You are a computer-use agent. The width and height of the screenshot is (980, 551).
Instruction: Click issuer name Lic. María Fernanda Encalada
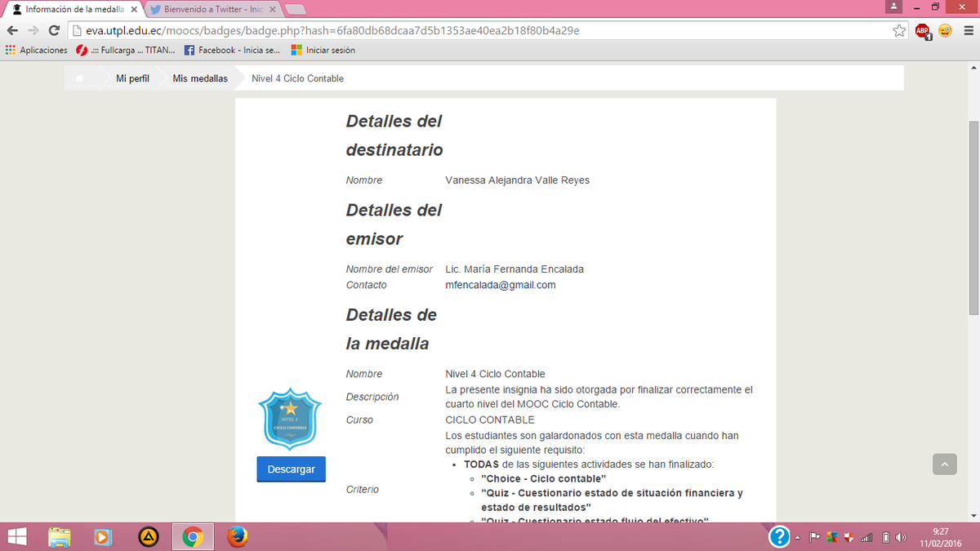coord(514,269)
